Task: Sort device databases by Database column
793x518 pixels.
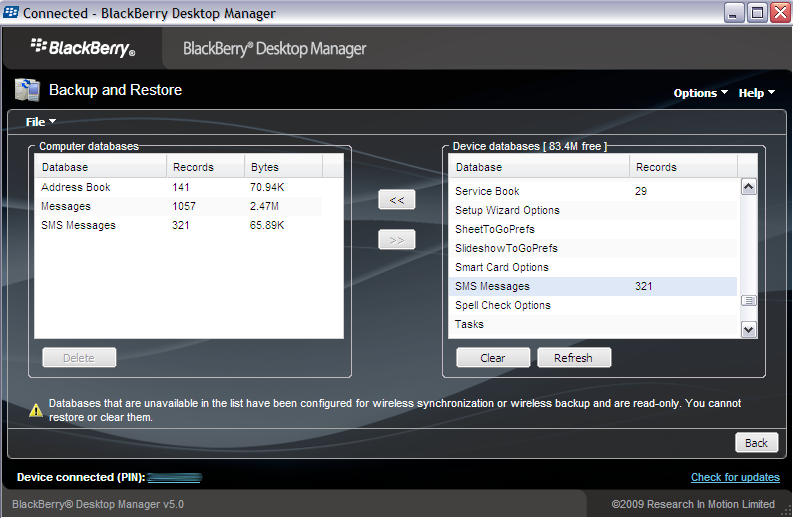Action: point(539,167)
